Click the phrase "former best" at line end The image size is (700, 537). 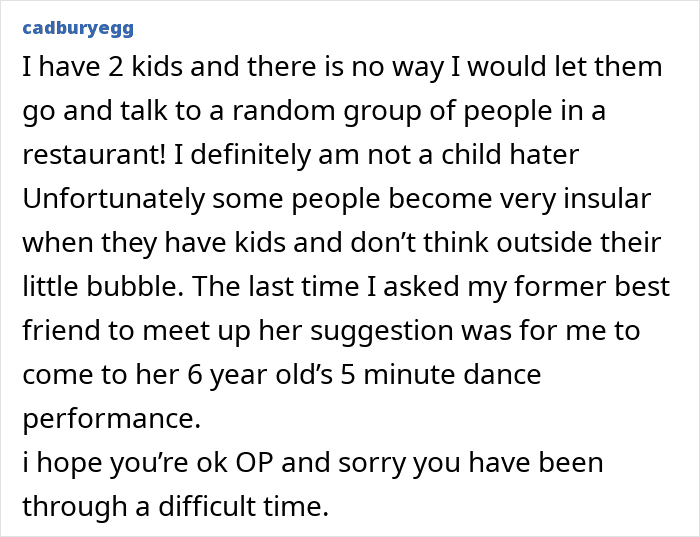(592, 286)
